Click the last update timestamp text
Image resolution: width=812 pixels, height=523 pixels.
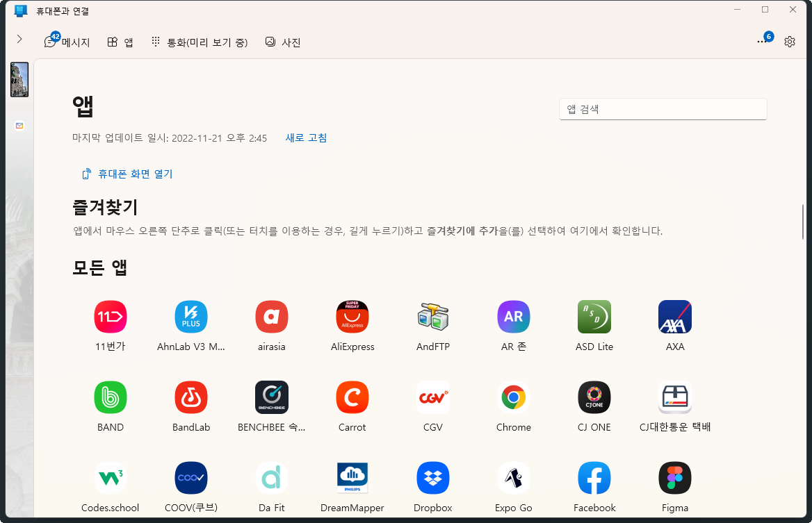(170, 138)
